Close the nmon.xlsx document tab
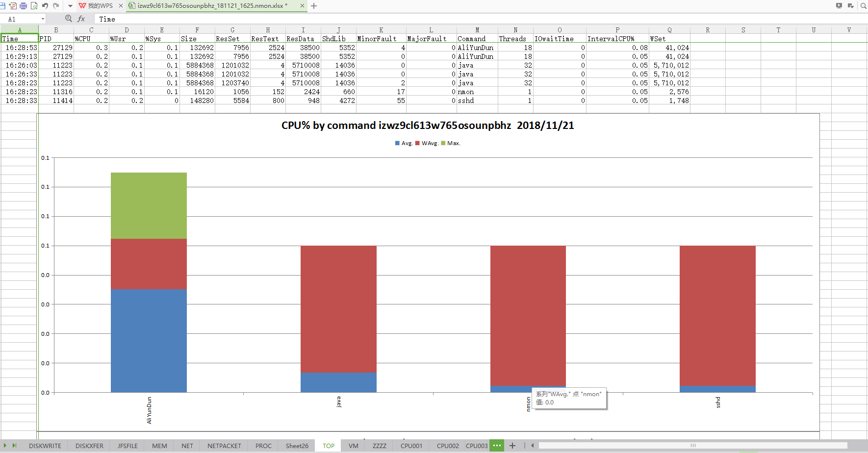Viewport: 868px width, 453px height. point(302,6)
